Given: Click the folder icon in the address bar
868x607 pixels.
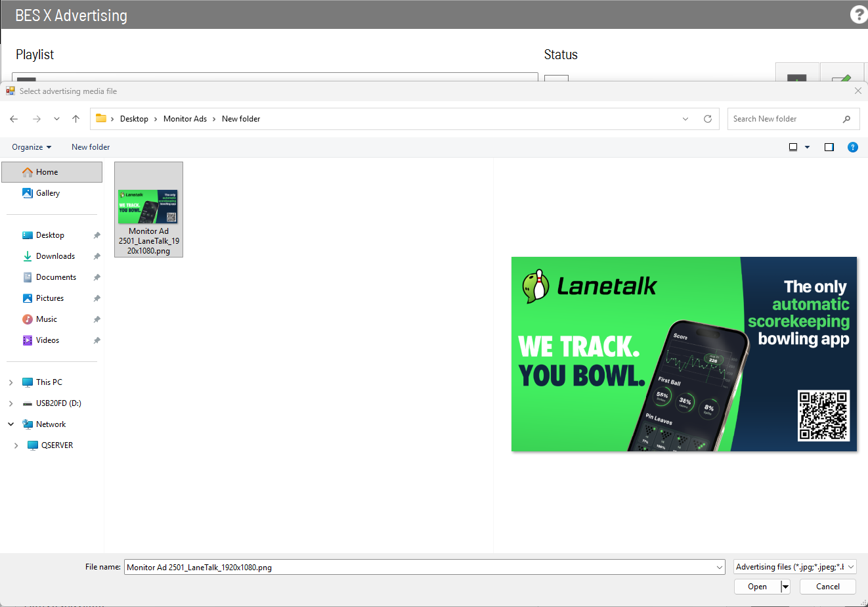Looking at the screenshot, I should click(101, 118).
